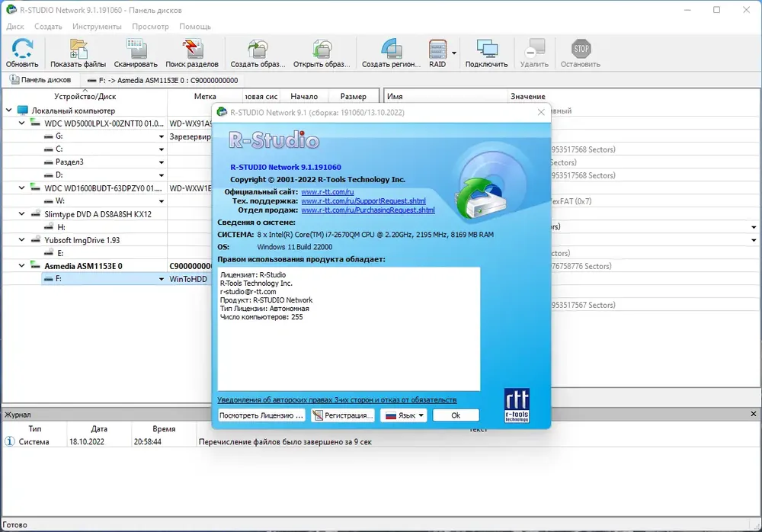
Task: Open third-party copyright notices link
Action: [x=337, y=399]
